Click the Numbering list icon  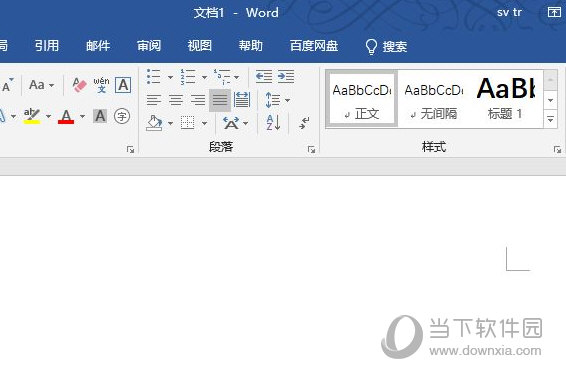pos(188,77)
